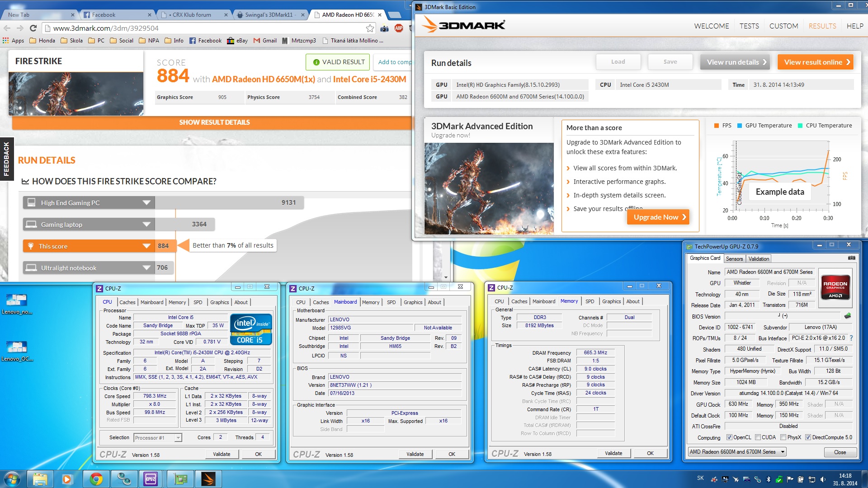Click the Bus Interface question mark icon
The image size is (868, 488).
click(851, 338)
